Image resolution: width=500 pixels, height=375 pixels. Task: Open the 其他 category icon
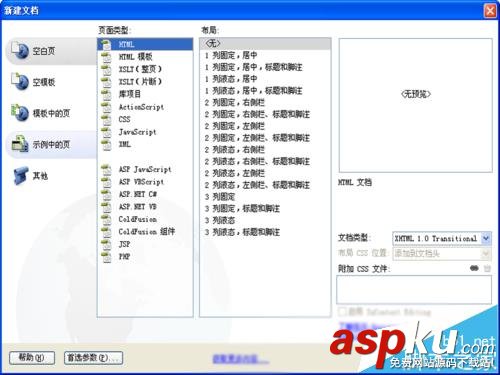tap(20, 175)
